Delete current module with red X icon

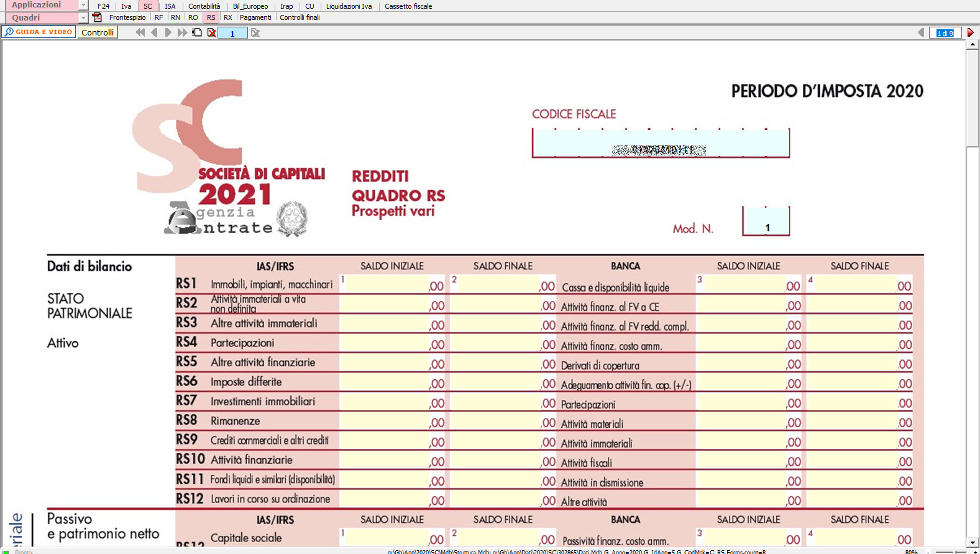pyautogui.click(x=212, y=32)
